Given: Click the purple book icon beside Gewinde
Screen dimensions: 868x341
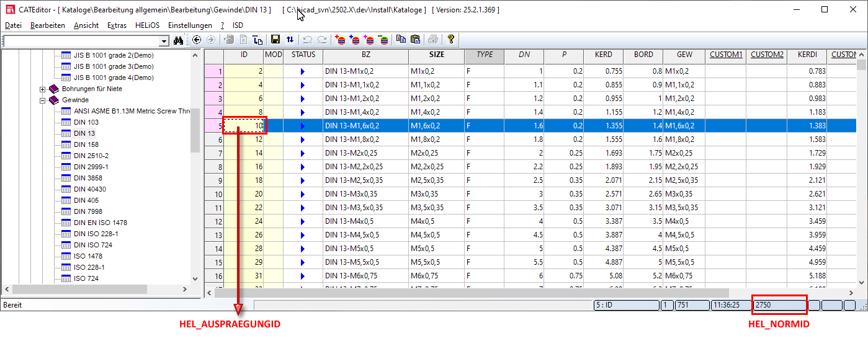Looking at the screenshot, I should [54, 100].
